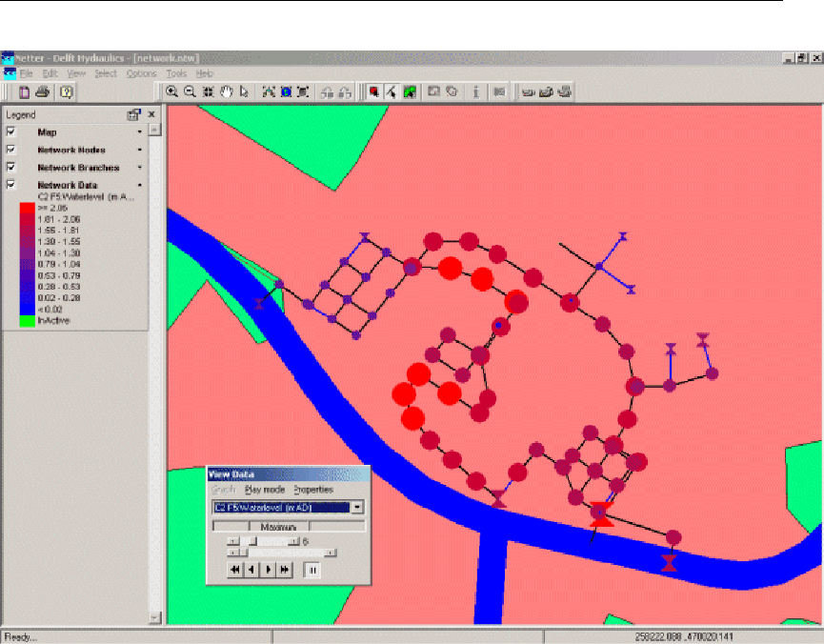The width and height of the screenshot is (824, 644).
Task: Click the info 'i' toolbar icon
Action: coord(475,91)
